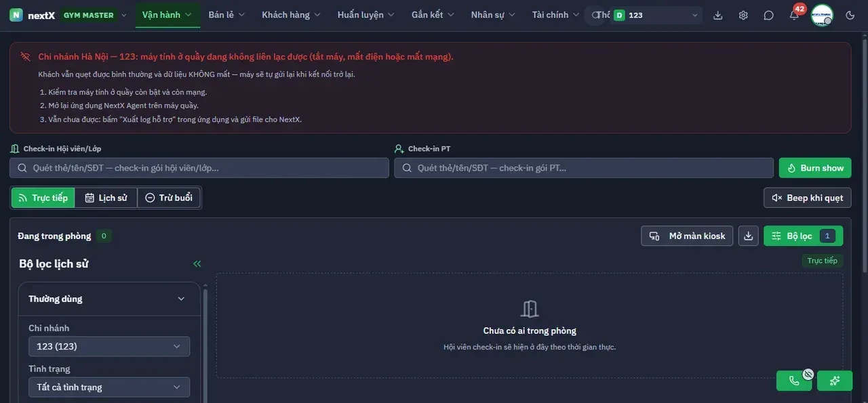Screen dimensions: 868x403
Task: Click the Check-in PT person icon
Action: pyautogui.click(x=399, y=148)
